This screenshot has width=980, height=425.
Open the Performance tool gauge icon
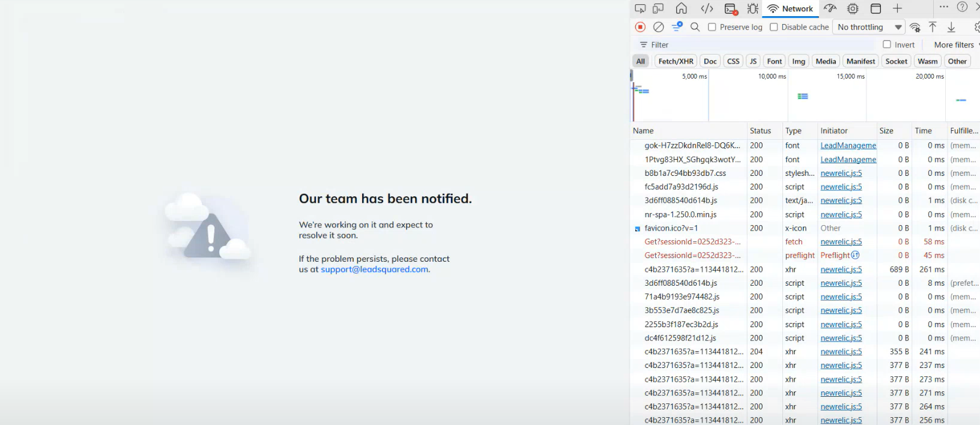point(830,8)
